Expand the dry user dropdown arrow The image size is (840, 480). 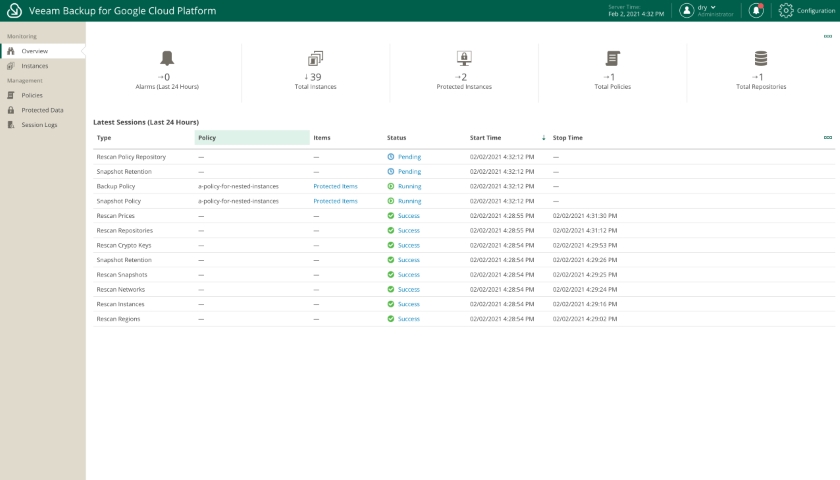[713, 7]
